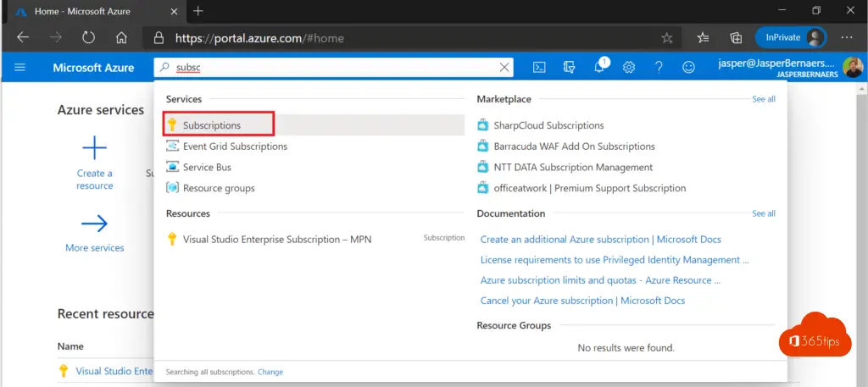The image size is (868, 387).
Task: Click Change link for searched subscriptions
Action: pos(270,372)
